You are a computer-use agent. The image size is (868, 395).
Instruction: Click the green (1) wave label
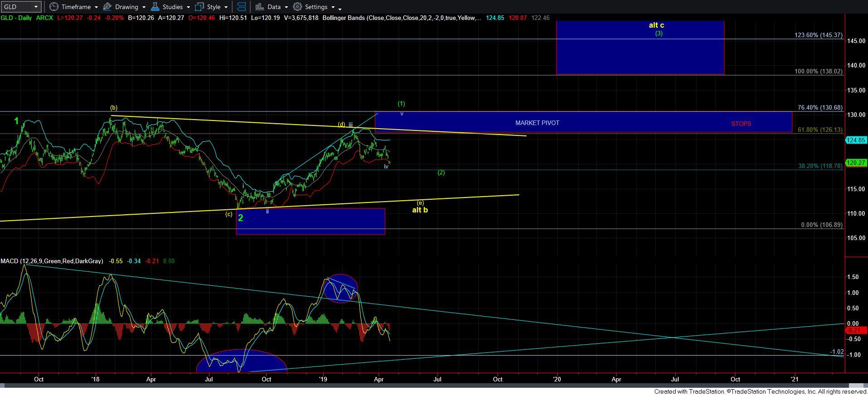[x=401, y=104]
